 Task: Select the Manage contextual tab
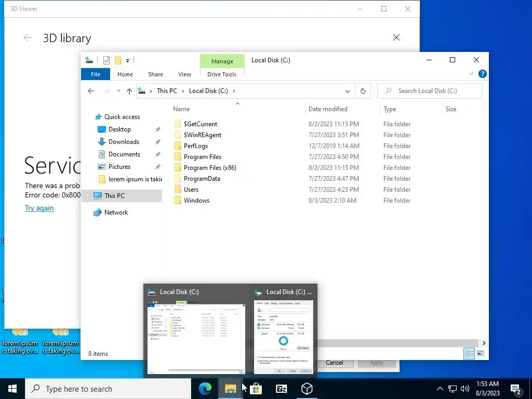[x=222, y=61]
